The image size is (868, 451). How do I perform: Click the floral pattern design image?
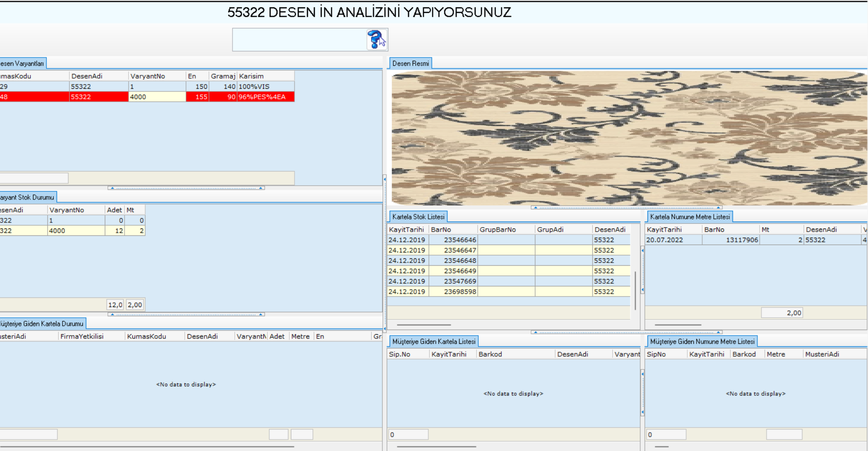[x=629, y=138]
